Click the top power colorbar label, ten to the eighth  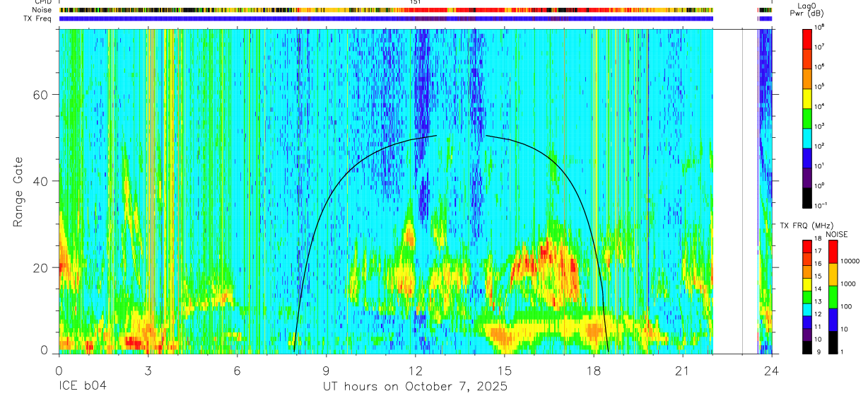(x=819, y=28)
